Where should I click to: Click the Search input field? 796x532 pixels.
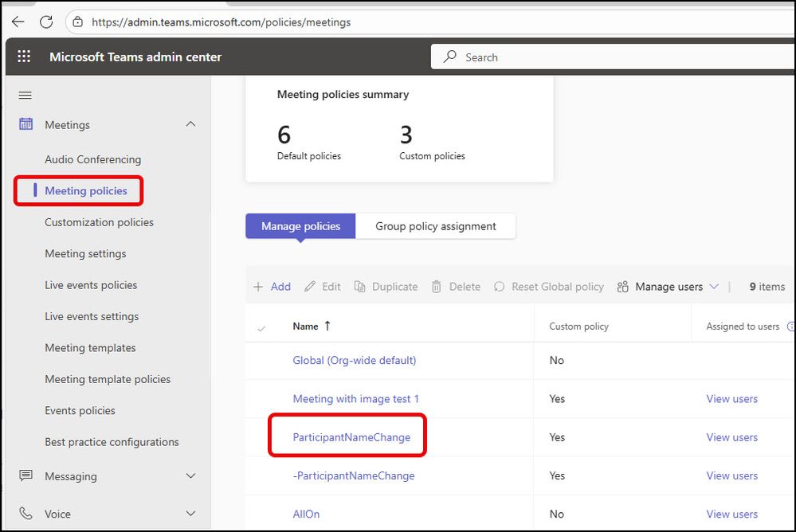tap(614, 57)
